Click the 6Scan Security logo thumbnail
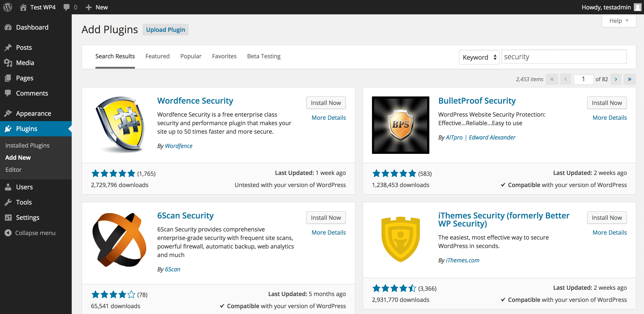644x314 pixels. click(x=119, y=240)
